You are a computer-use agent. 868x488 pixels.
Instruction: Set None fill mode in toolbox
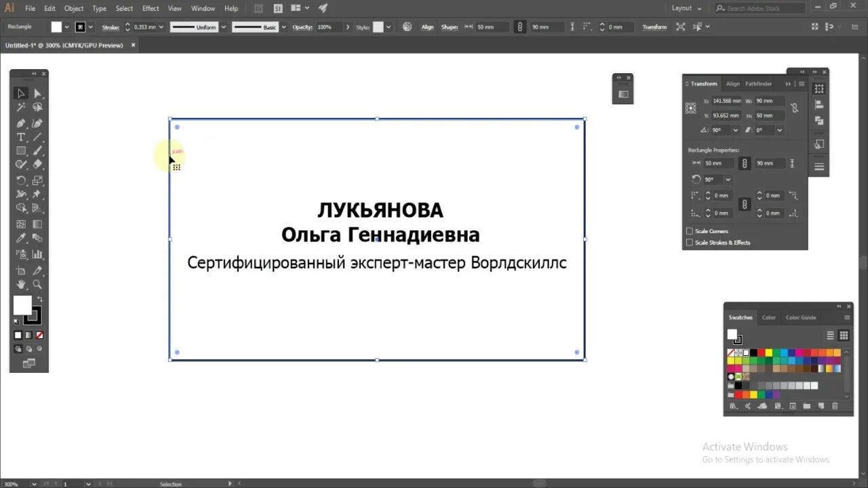(x=39, y=335)
